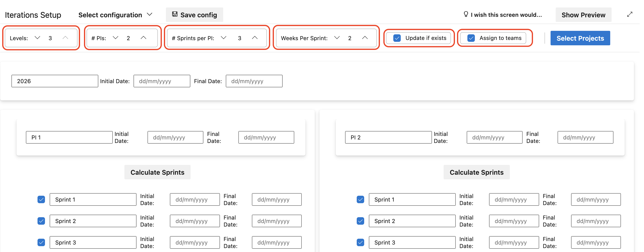Decrease Weeks Per Sprint with down chevron
Image resolution: width=644 pixels, height=252 pixels.
click(337, 38)
